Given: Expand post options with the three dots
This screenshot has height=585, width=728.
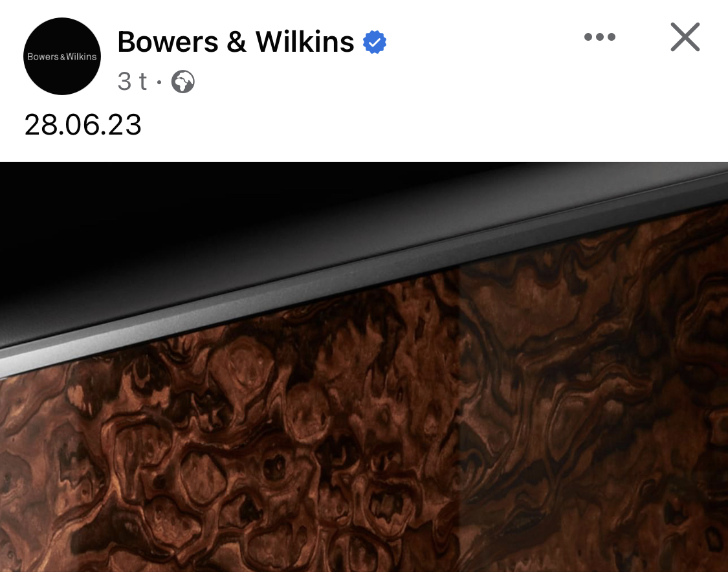Looking at the screenshot, I should (599, 37).
